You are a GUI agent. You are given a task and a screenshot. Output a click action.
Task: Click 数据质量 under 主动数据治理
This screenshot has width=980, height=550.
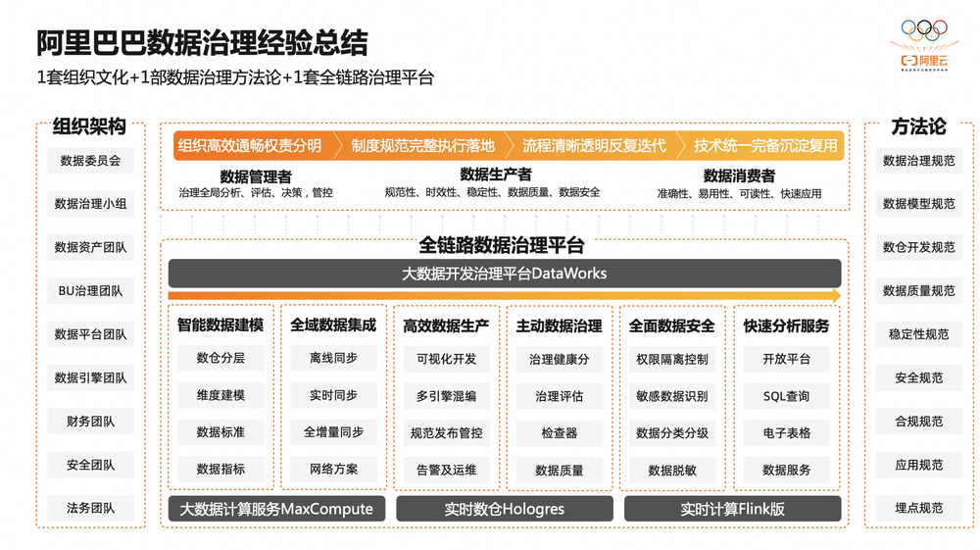click(x=560, y=471)
